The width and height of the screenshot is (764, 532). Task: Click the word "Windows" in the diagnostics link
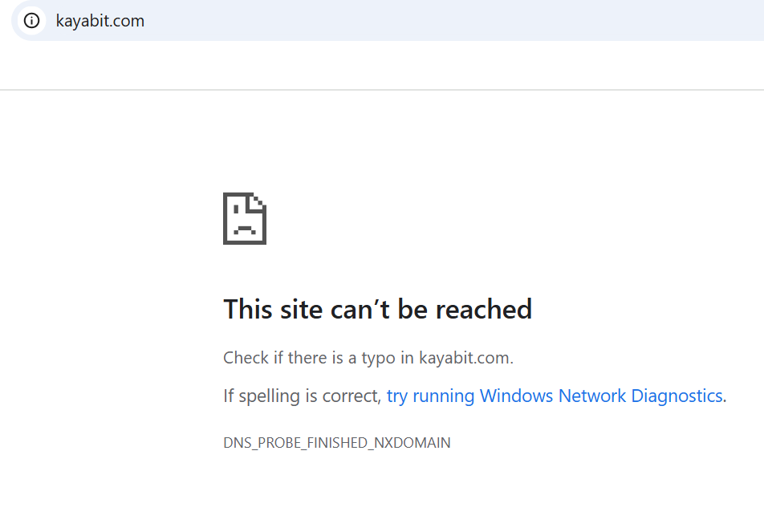[516, 396]
